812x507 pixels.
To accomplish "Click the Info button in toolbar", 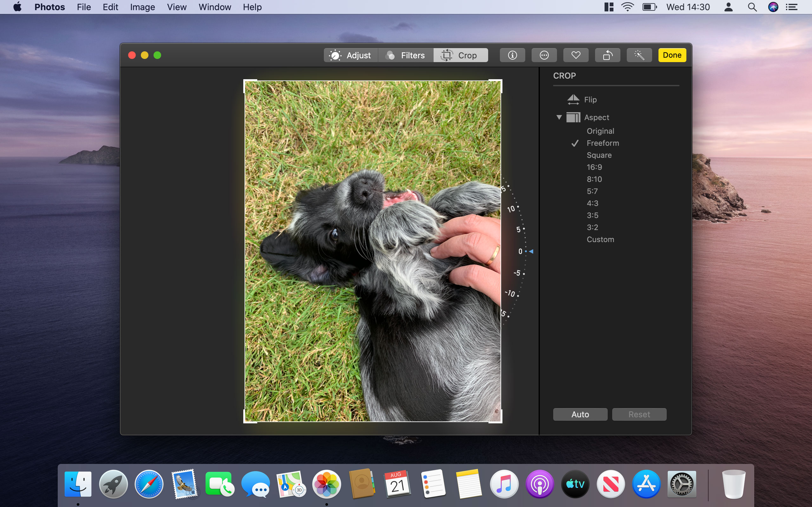I will coord(512,55).
